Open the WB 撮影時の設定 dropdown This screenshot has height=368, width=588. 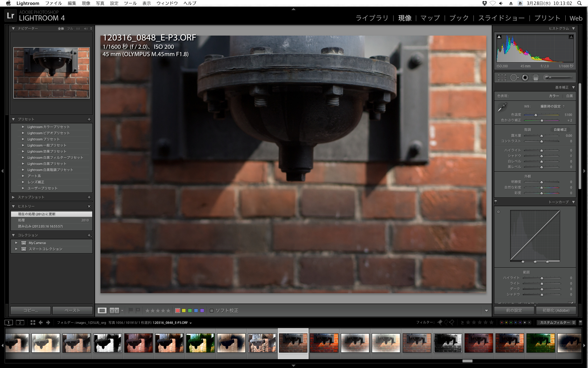coord(552,106)
